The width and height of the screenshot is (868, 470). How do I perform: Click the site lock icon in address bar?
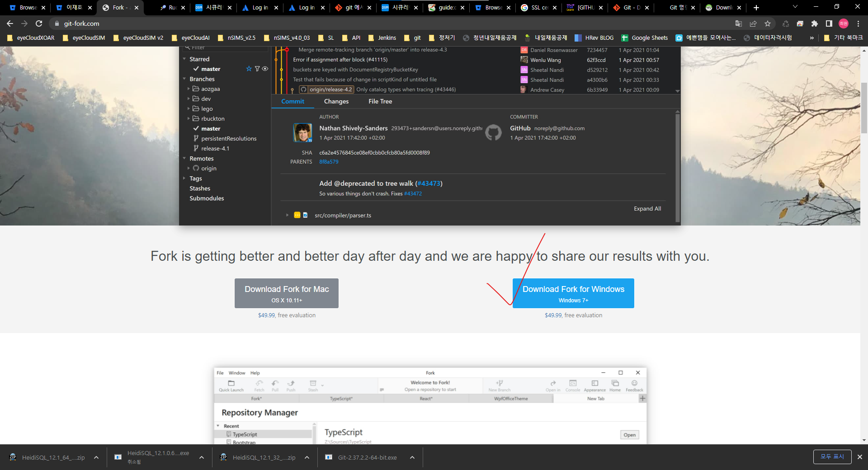57,23
